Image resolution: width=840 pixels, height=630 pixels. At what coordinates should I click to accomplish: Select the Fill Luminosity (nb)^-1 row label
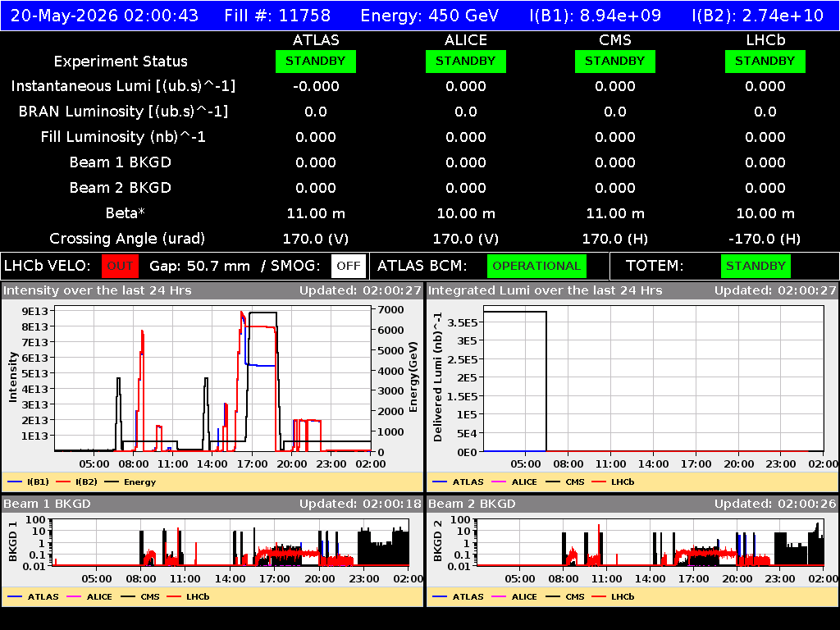pos(123,137)
